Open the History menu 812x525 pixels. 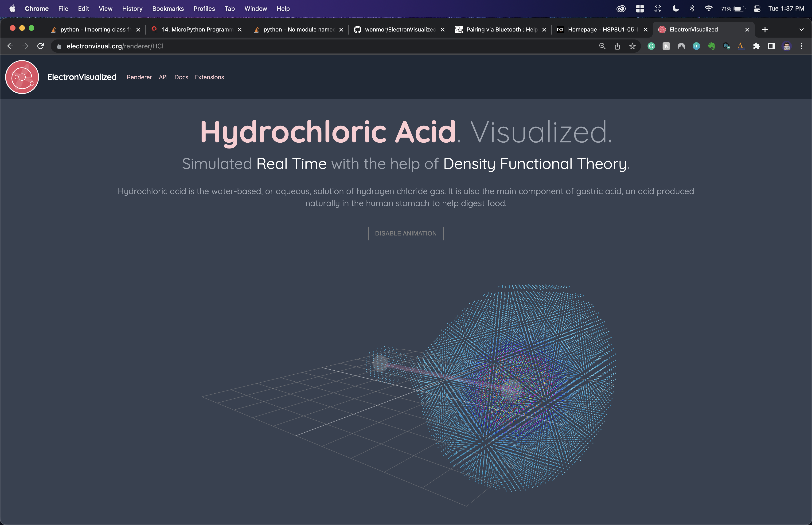[132, 8]
